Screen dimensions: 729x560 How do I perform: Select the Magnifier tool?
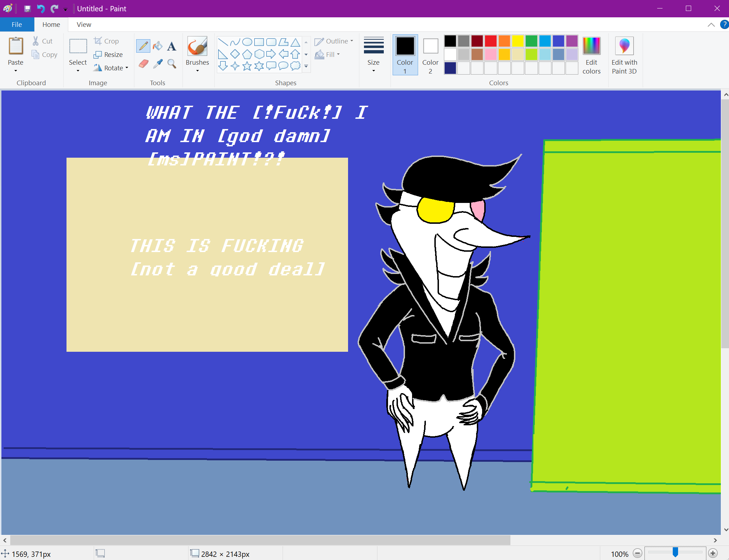(x=172, y=64)
